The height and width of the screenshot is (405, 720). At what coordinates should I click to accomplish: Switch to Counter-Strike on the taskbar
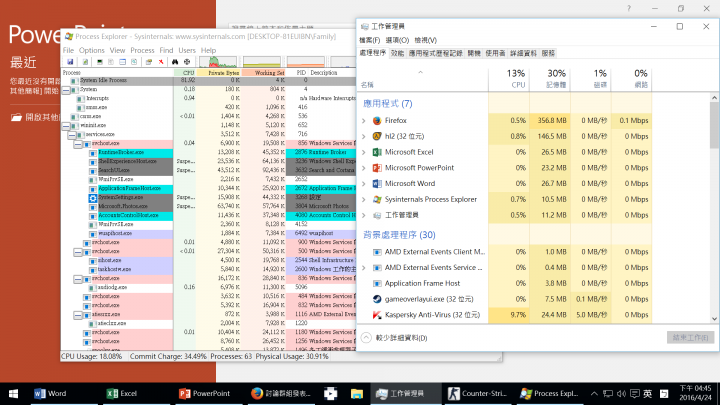pyautogui.click(x=478, y=394)
